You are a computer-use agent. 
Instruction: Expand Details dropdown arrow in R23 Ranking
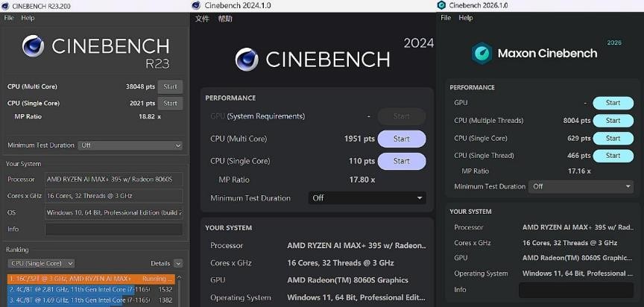coord(178,264)
